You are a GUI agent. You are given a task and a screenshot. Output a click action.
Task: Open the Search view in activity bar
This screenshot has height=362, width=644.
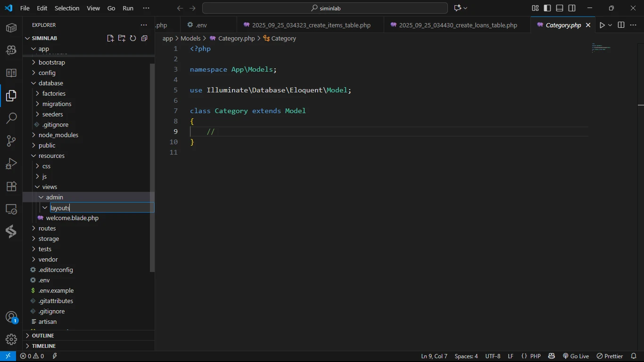point(11,118)
